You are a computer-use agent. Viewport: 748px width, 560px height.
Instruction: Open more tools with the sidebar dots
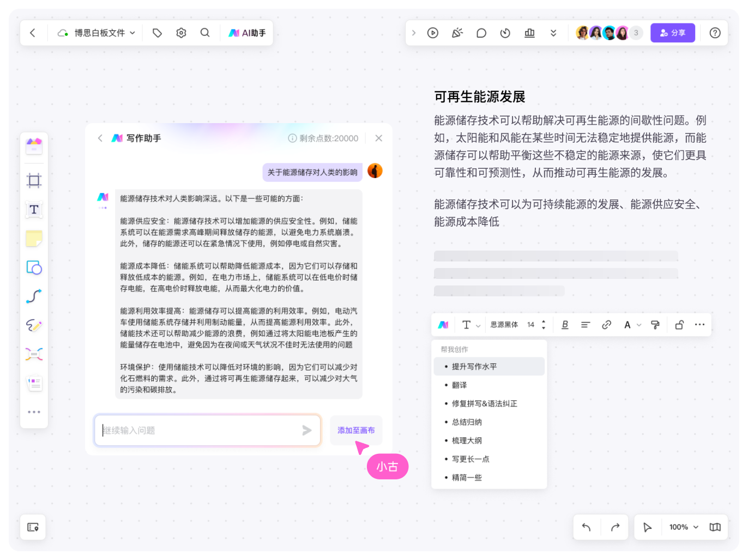tap(34, 412)
